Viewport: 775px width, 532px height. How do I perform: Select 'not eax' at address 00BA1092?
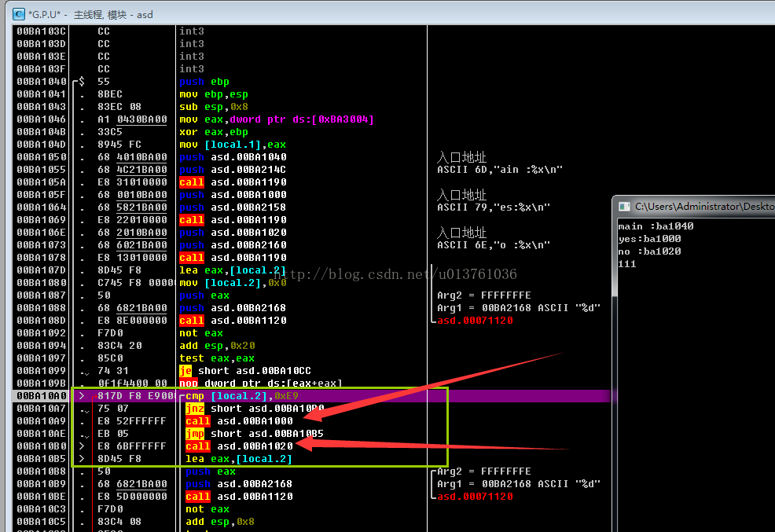(200, 333)
